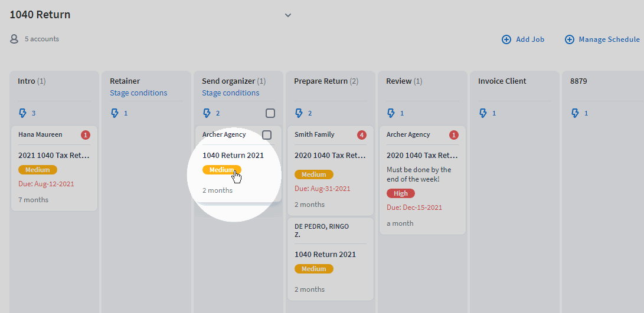Click the automations bolt icon in 8879 column
The height and width of the screenshot is (313, 644).
coord(576,113)
